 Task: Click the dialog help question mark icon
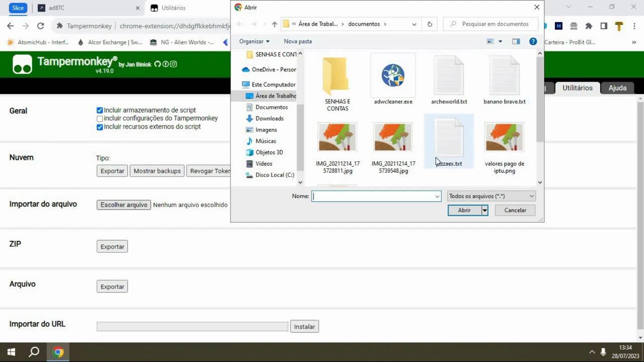pyautogui.click(x=533, y=41)
